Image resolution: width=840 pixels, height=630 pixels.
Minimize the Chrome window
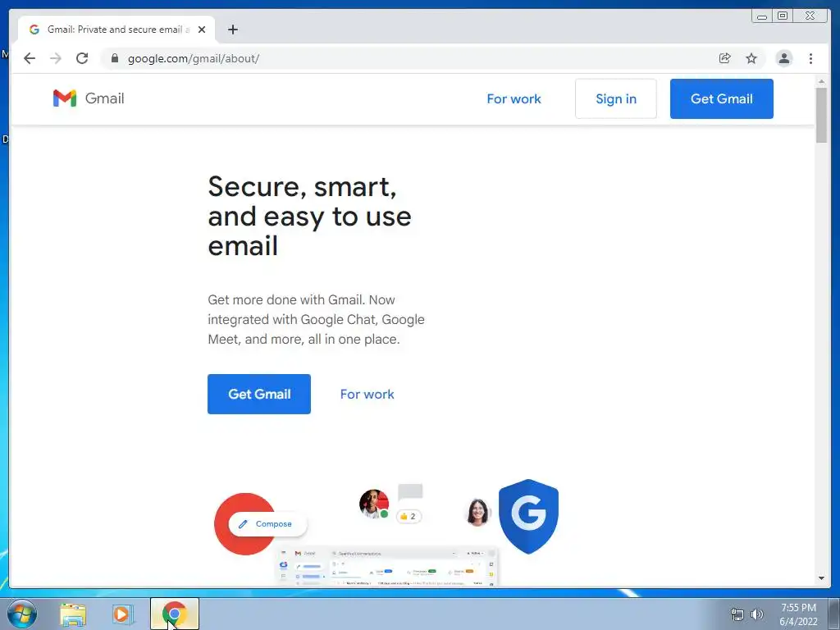pos(762,16)
